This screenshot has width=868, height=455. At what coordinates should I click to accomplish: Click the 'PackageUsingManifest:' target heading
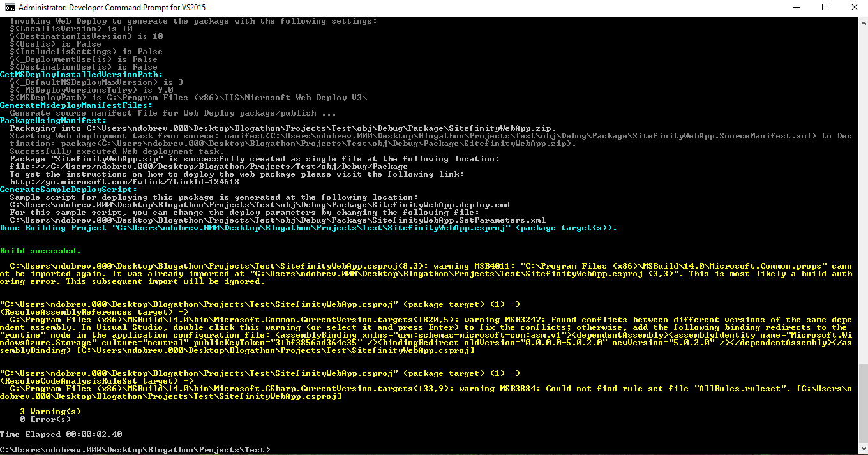(x=54, y=121)
